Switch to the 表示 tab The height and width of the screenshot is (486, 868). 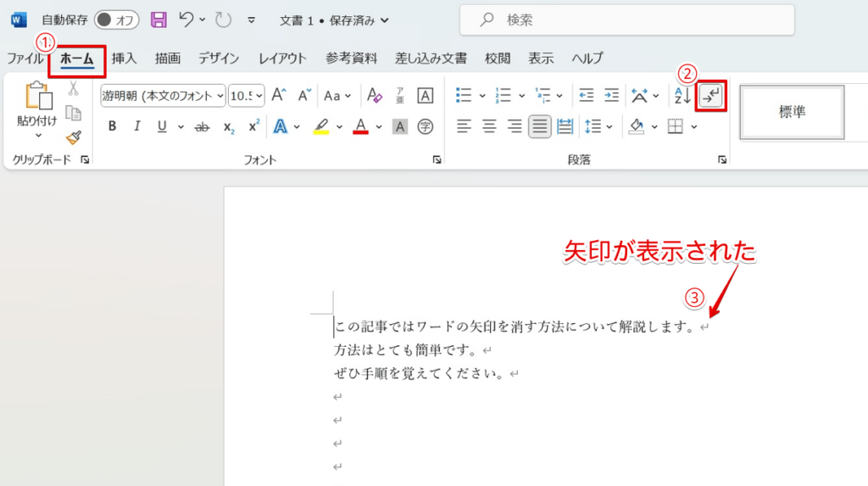pyautogui.click(x=541, y=59)
